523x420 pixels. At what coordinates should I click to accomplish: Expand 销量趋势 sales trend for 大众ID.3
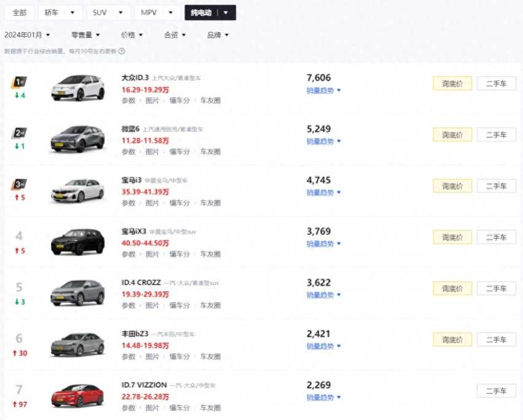point(322,90)
